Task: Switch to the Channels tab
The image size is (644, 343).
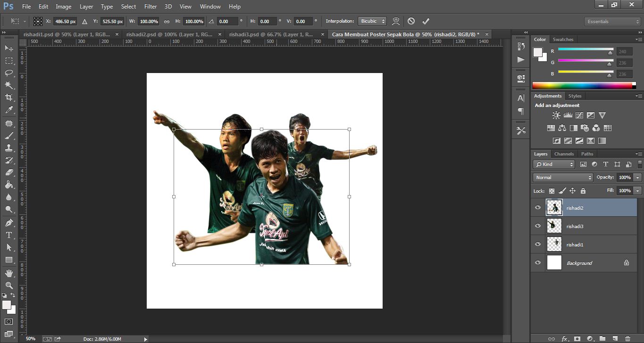Action: coord(564,154)
